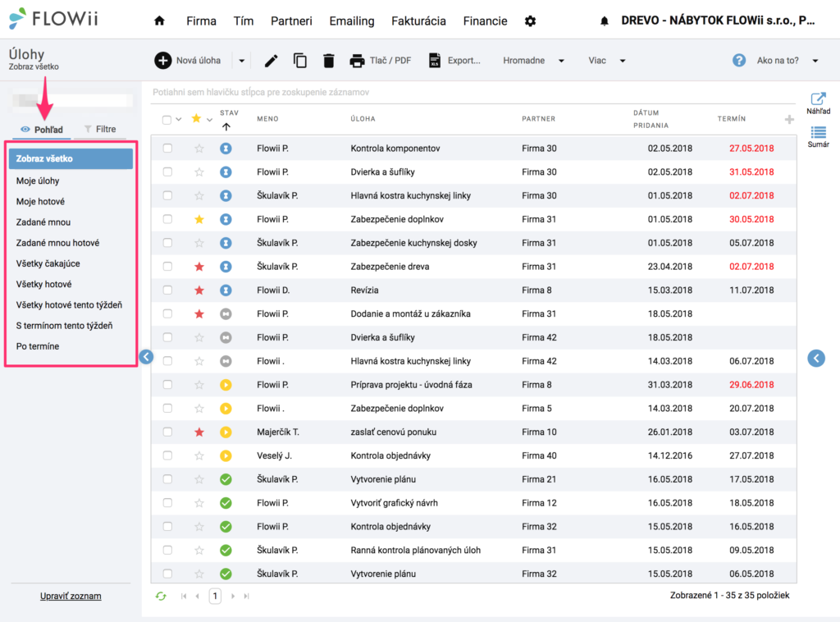The width and height of the screenshot is (840, 622).
Task: Check the Majerčík T. task row
Action: click(x=167, y=432)
